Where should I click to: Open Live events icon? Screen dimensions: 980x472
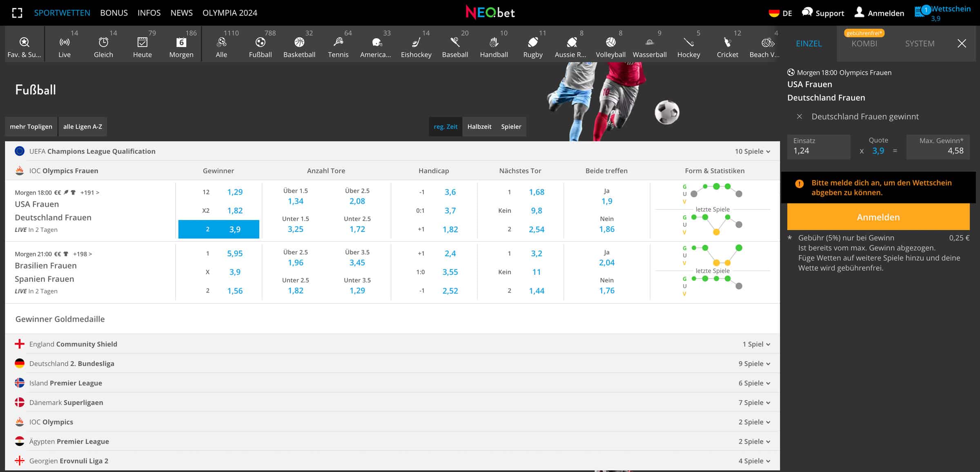[64, 42]
